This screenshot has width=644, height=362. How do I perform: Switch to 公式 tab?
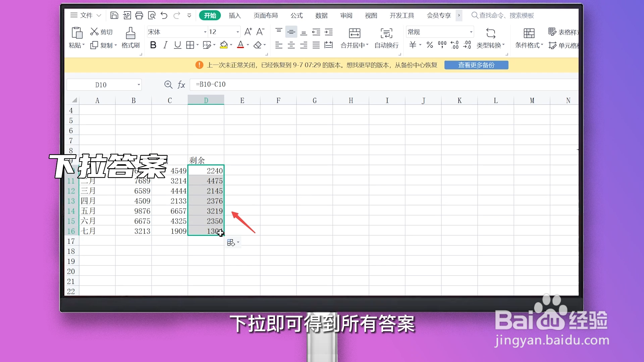click(x=297, y=15)
